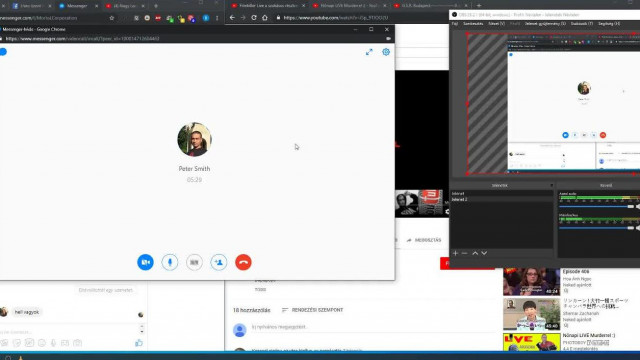The image size is (640, 360).
Task: Expand the call to fullscreen with arrows icon
Action: (369, 52)
